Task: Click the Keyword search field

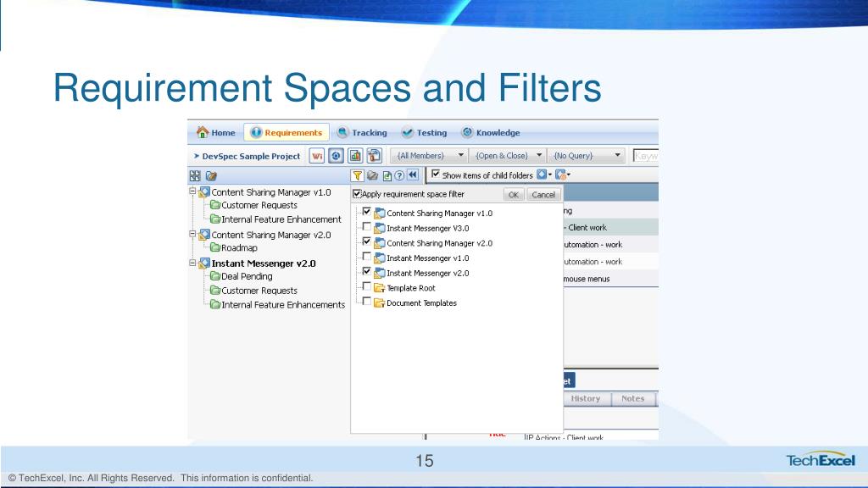Action: (646, 156)
